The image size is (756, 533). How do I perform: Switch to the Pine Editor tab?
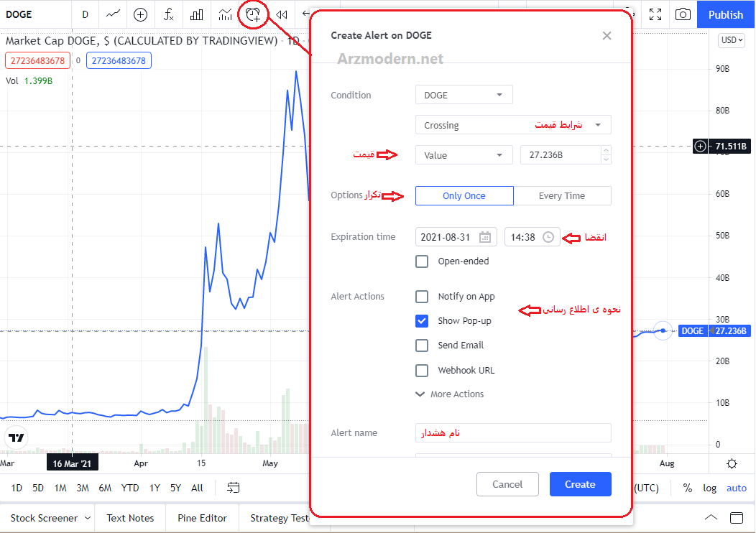[203, 518]
